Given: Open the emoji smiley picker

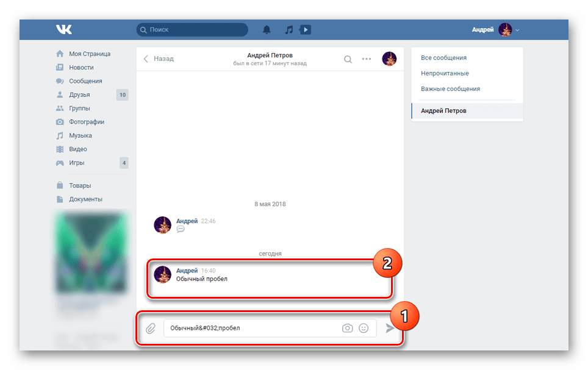Looking at the screenshot, I should click(364, 328).
